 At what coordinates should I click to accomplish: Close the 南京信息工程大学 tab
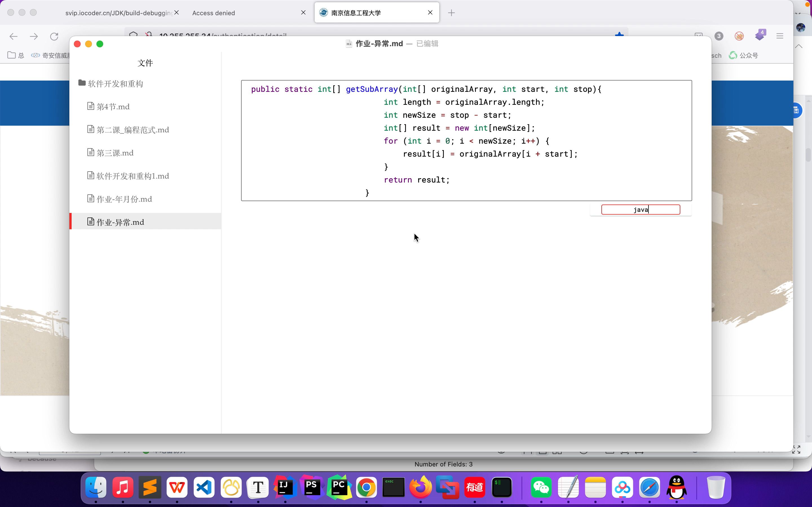tap(430, 12)
